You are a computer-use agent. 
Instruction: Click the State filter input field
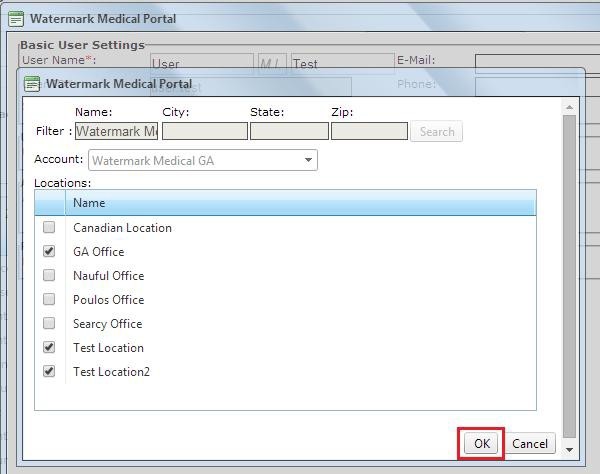[289, 131]
